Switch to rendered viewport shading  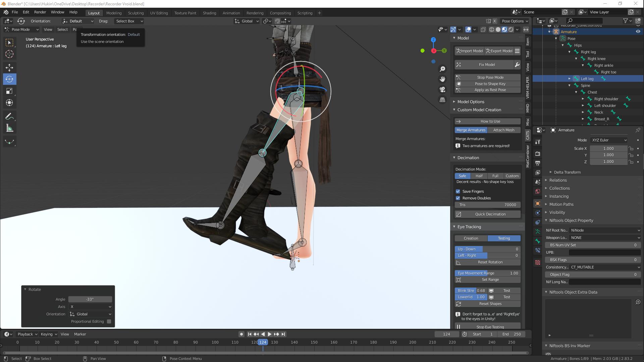coord(511,29)
